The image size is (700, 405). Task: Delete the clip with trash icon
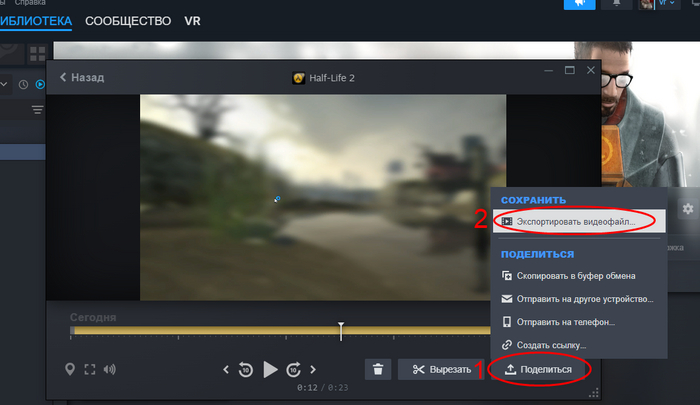(x=378, y=369)
